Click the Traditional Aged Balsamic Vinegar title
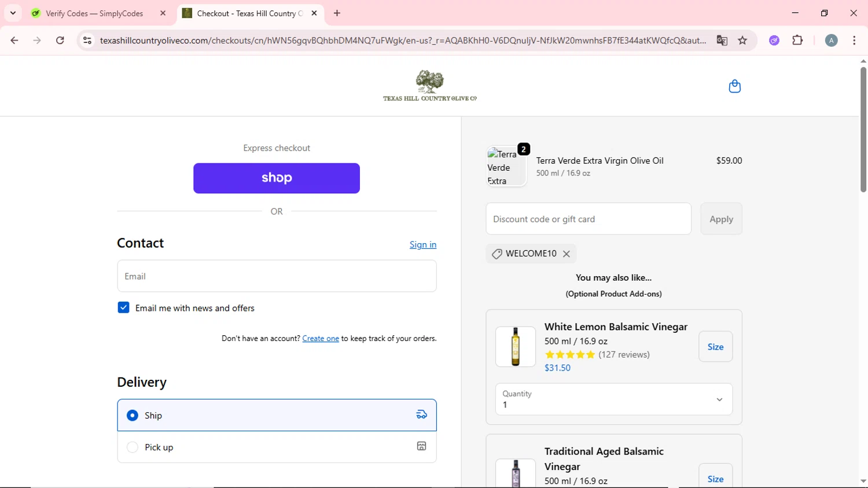 pyautogui.click(x=604, y=458)
